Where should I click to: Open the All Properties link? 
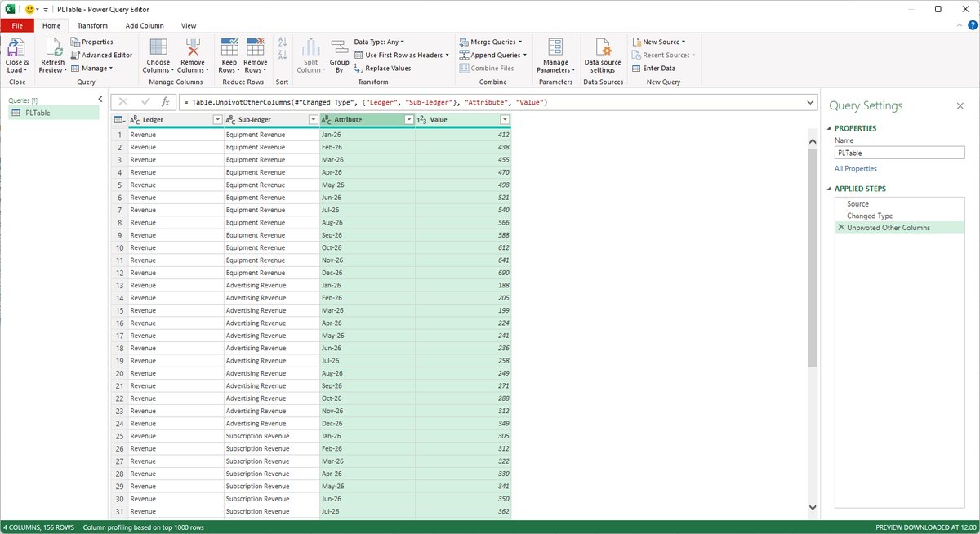pos(856,169)
